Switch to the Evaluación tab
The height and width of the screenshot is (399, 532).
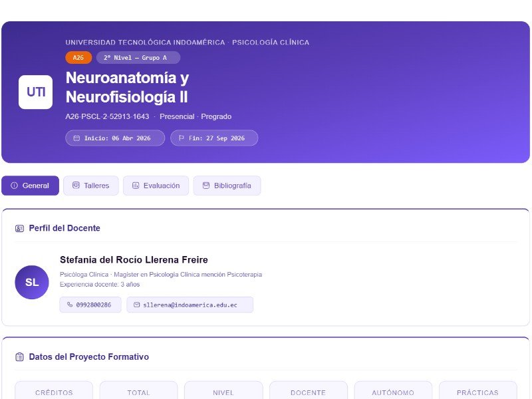[x=156, y=186]
